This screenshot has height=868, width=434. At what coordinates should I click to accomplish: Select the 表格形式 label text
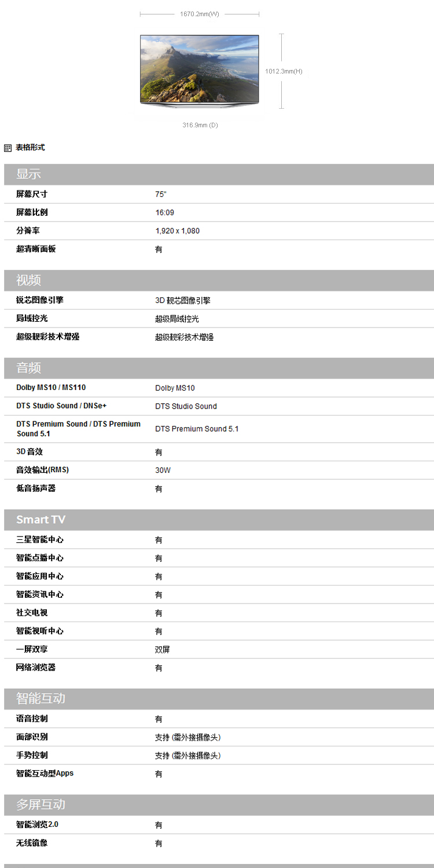point(30,148)
